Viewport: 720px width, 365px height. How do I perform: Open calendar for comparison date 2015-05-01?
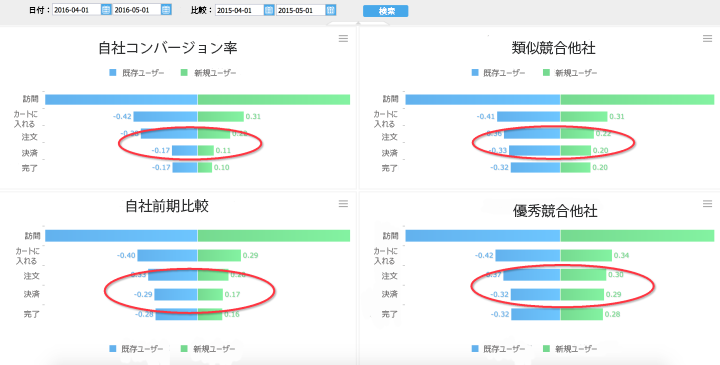tap(330, 10)
